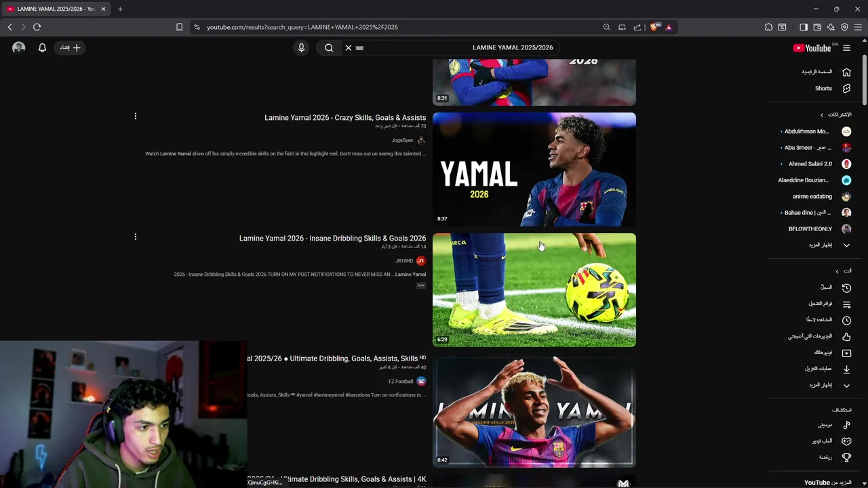868x488 pixels.
Task: Play the 8:42 Lamine Yamal thumbnail video
Action: [x=534, y=411]
